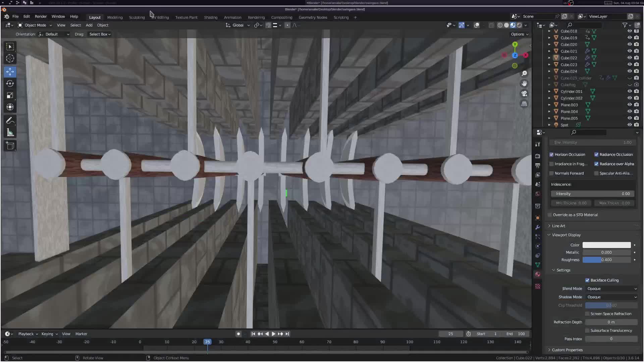644x362 pixels.
Task: Select the Measure tool
Action: click(10, 133)
